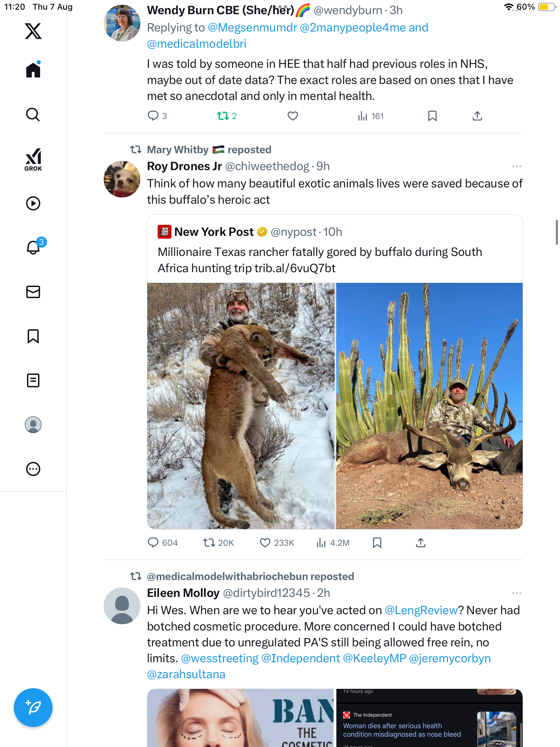Tap the compose new post button
The height and width of the screenshot is (747, 560).
click(33, 708)
